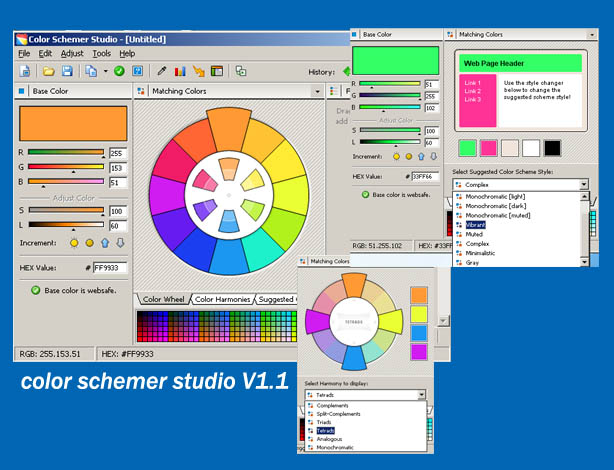Select the top orange segment of the big color wheel

229,128
